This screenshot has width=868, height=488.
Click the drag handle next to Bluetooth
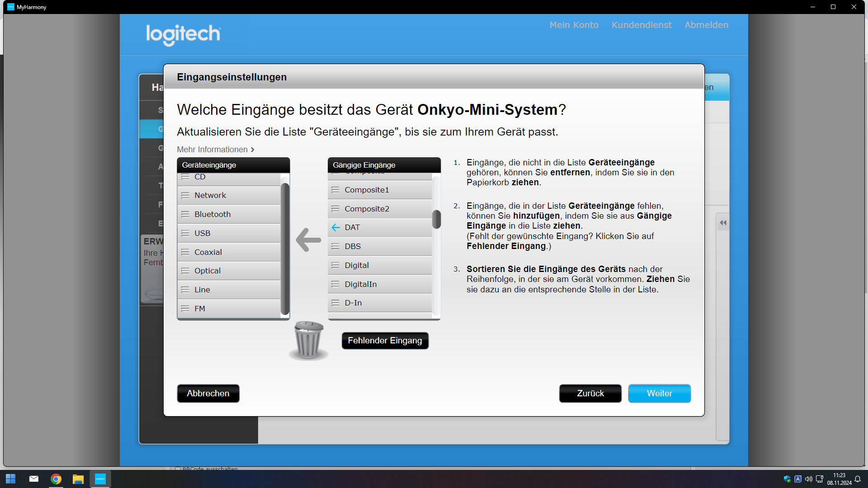coord(185,214)
